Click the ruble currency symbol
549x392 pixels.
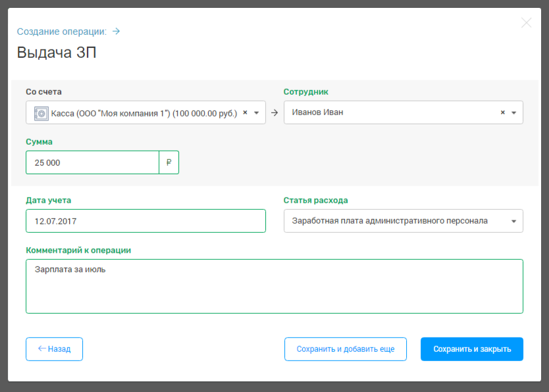pyautogui.click(x=169, y=162)
